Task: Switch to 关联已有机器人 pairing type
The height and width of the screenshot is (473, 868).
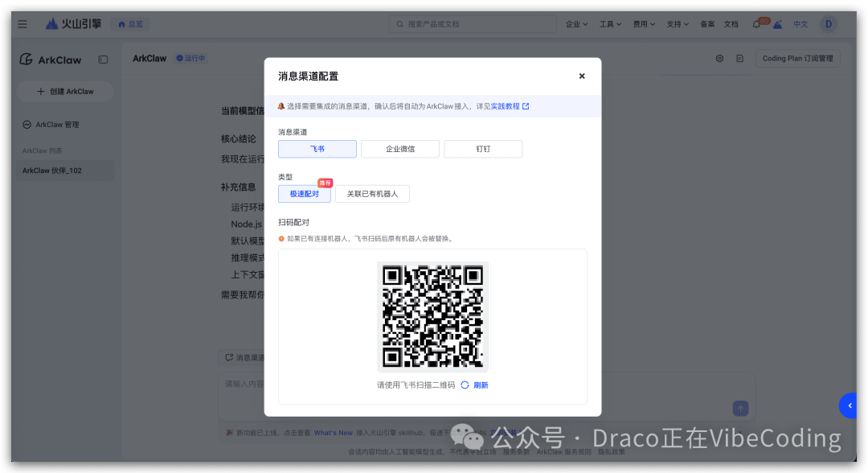Action: pyautogui.click(x=372, y=194)
